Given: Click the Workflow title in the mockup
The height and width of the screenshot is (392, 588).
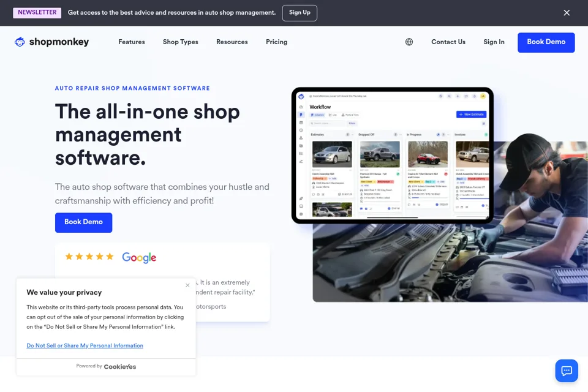Looking at the screenshot, I should point(320,107).
